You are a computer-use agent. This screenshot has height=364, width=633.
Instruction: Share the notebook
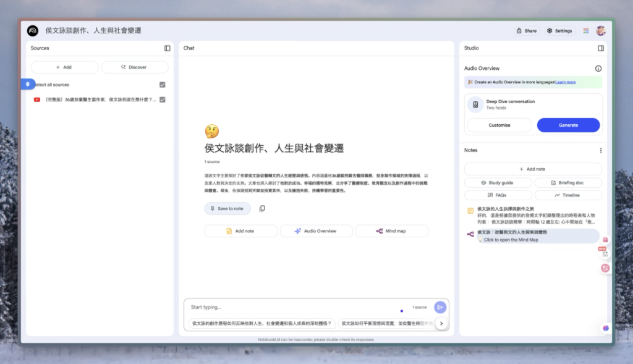point(527,31)
